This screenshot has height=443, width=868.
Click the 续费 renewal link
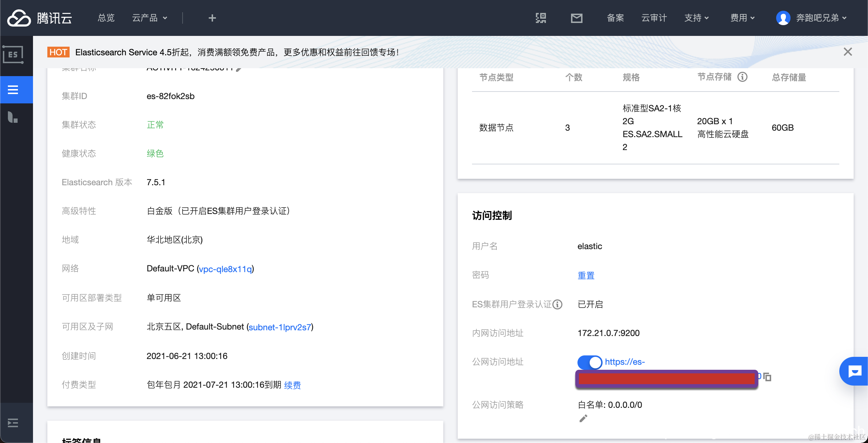(x=292, y=385)
